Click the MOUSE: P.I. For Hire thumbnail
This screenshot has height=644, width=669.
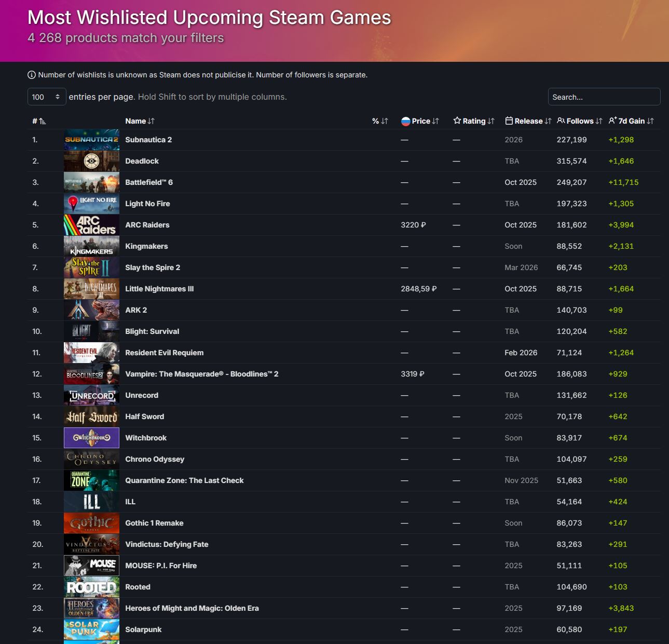[91, 566]
